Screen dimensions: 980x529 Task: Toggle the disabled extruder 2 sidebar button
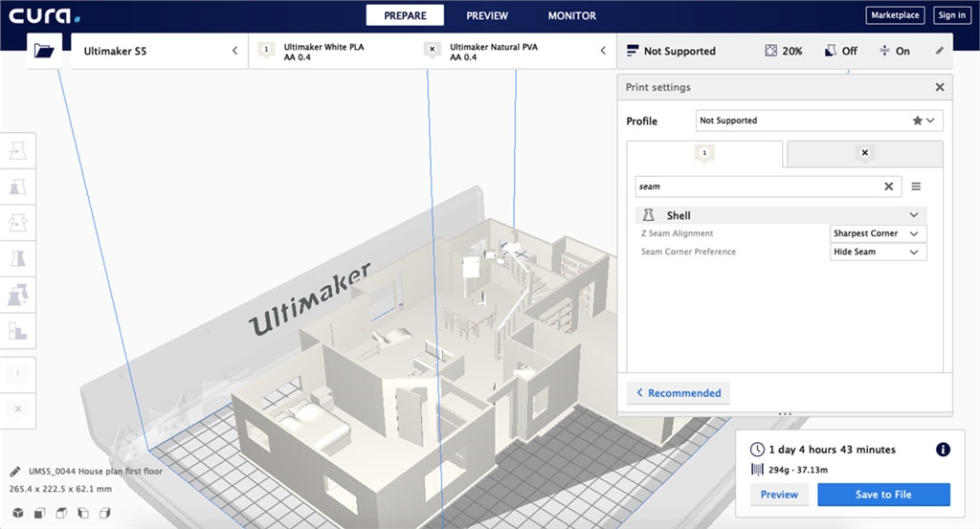(18, 408)
